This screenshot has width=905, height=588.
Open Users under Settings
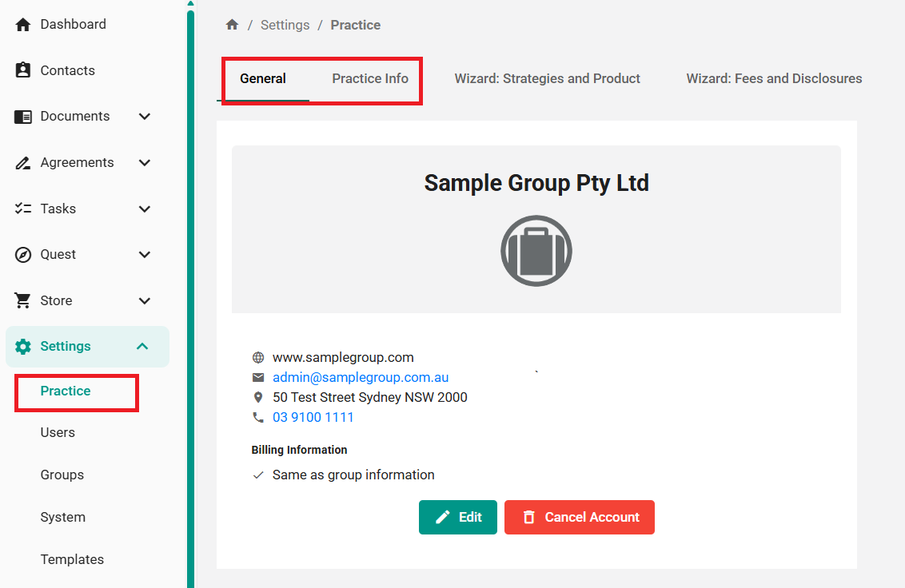[58, 432]
